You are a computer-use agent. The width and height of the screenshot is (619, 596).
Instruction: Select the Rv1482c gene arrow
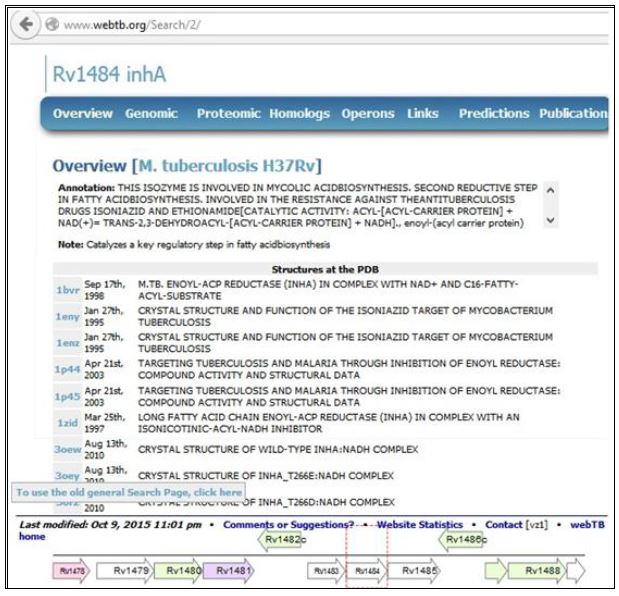pos(283,540)
